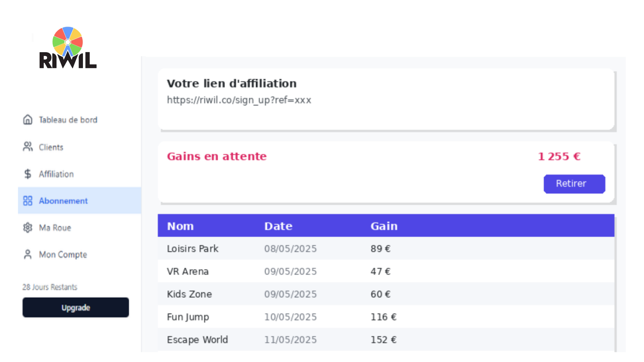Click the gear icon for Ma Roue
The image size is (644, 362).
pyautogui.click(x=28, y=228)
